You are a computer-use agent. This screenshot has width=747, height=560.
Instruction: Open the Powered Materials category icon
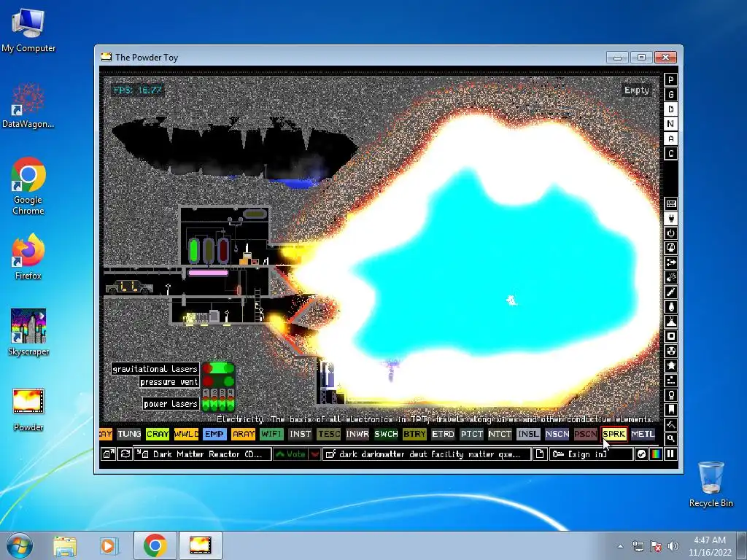pyautogui.click(x=671, y=233)
